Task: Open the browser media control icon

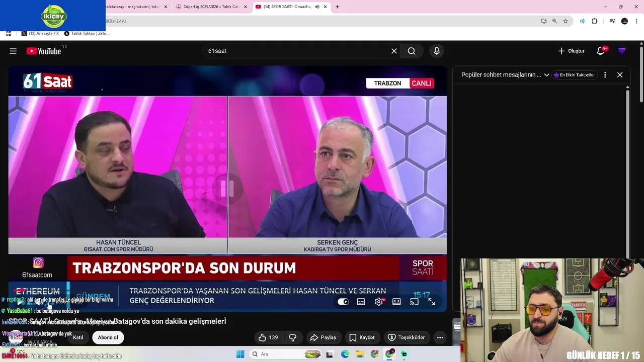Action: tap(612, 21)
